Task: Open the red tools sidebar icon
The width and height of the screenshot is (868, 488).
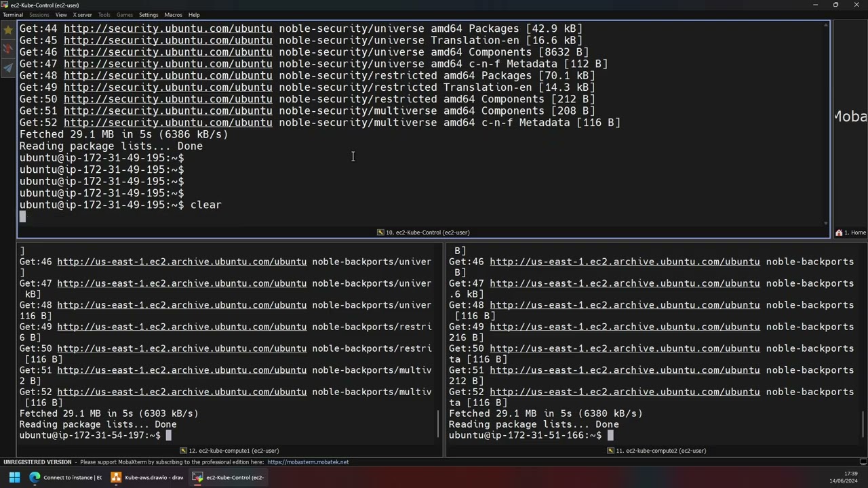Action: pyautogui.click(x=8, y=49)
